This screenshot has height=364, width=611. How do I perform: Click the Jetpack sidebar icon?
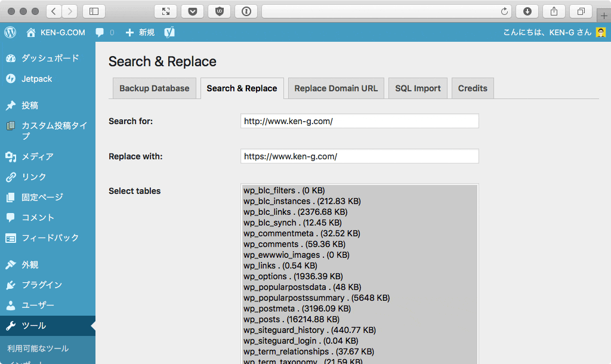tap(10, 78)
